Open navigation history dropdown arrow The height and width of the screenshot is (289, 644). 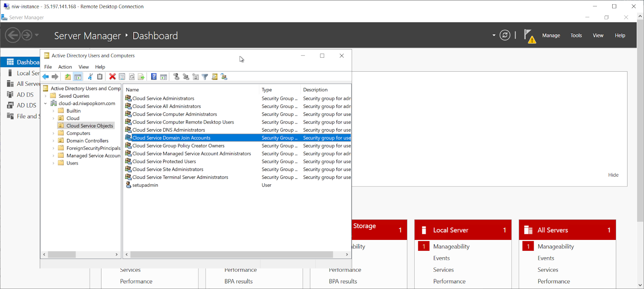coord(37,35)
